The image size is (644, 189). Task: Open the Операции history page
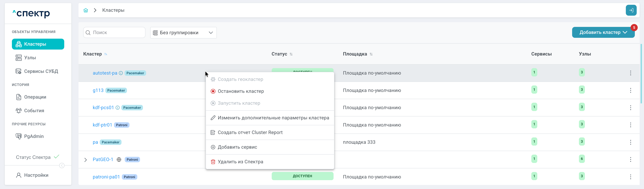pyautogui.click(x=31, y=97)
